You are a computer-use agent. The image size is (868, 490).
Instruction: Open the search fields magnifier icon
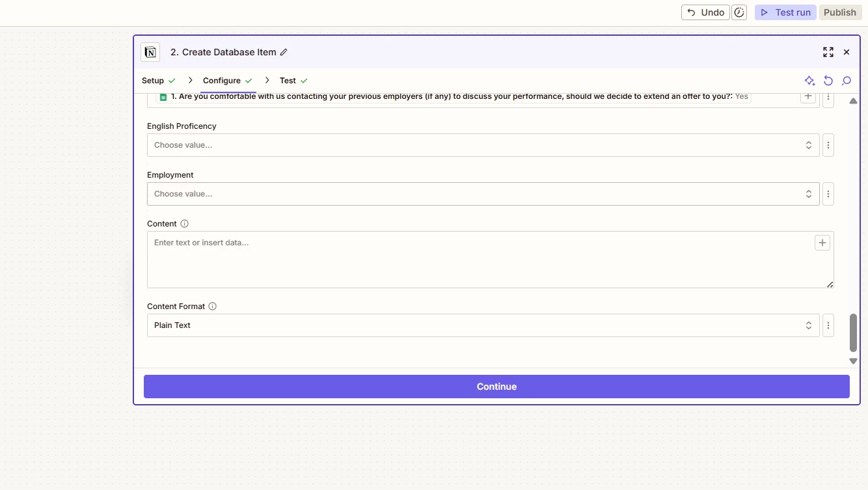tap(847, 81)
